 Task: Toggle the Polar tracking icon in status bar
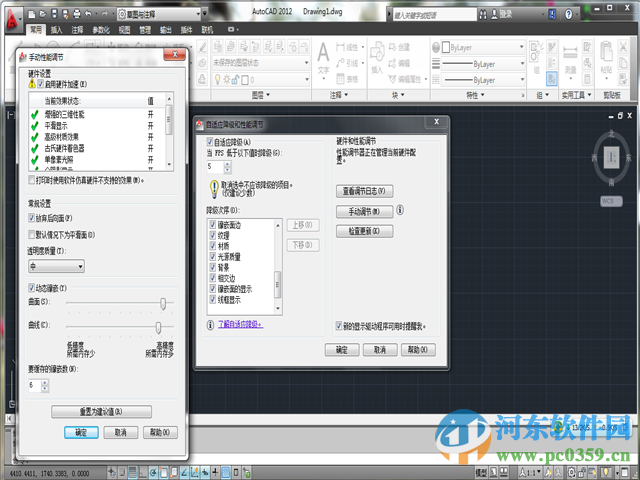153,472
